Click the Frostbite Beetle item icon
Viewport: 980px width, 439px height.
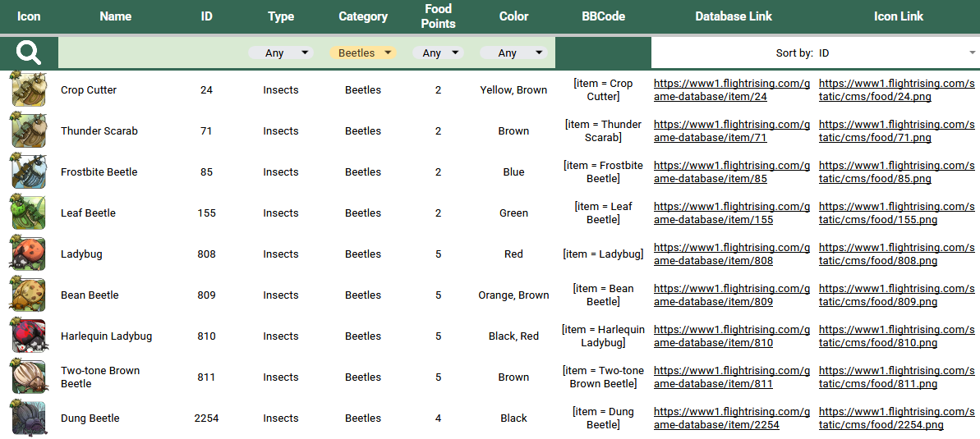[28, 171]
